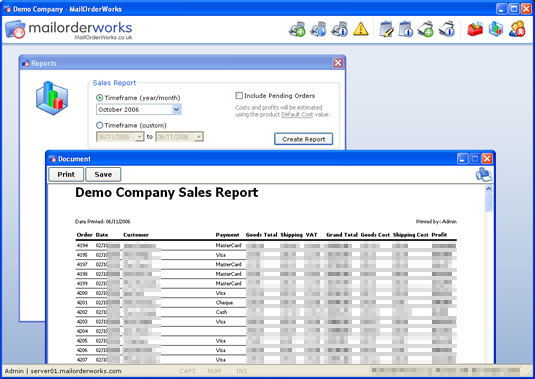The width and height of the screenshot is (535, 379).
Task: Click the add product icon with green plus
Action: (426, 29)
